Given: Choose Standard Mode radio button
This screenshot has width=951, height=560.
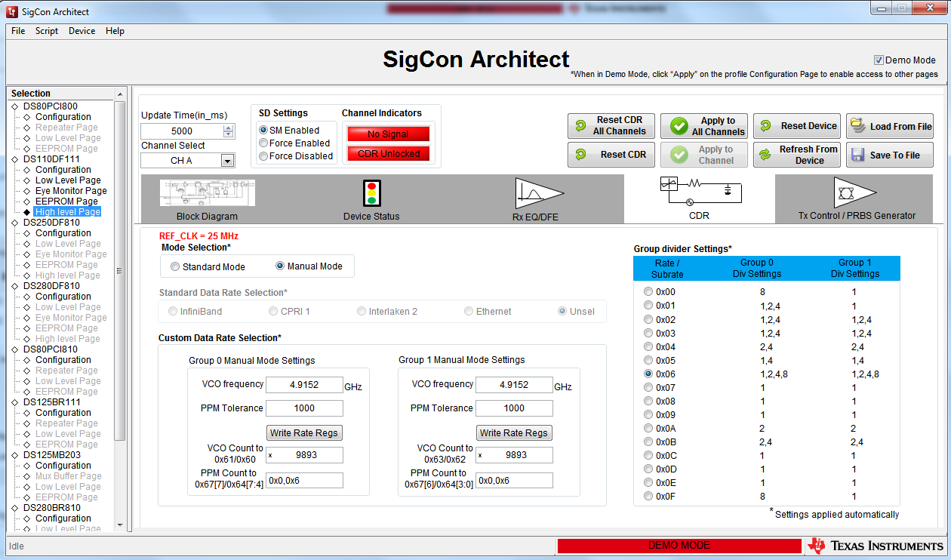Looking at the screenshot, I should pos(175,266).
